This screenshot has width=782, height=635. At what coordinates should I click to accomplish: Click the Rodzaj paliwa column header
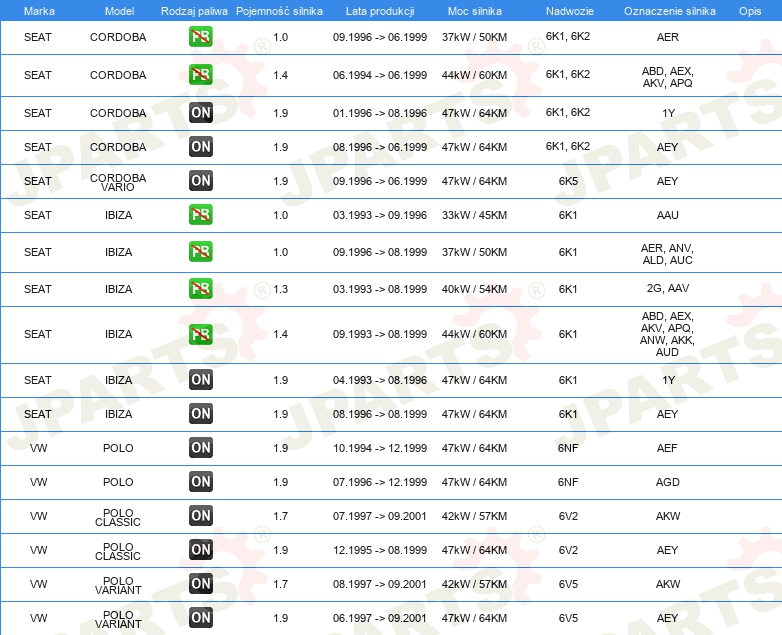tap(194, 11)
